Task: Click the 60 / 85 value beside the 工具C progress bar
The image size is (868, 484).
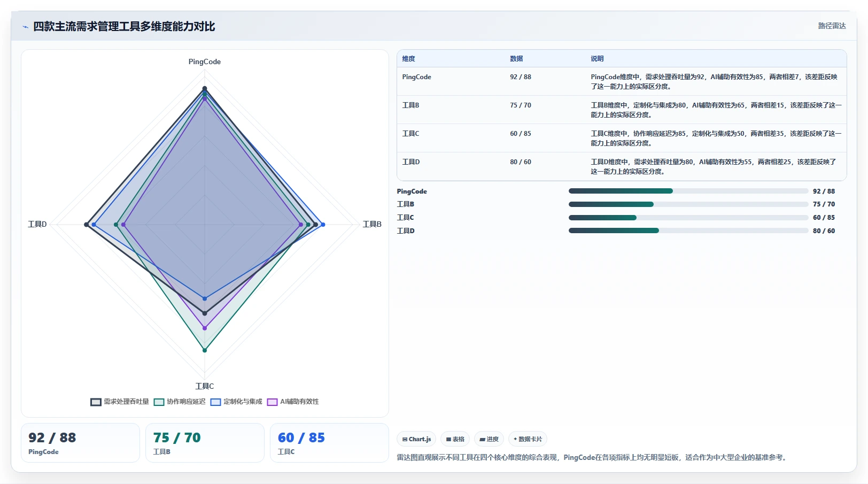Action: pyautogui.click(x=824, y=218)
